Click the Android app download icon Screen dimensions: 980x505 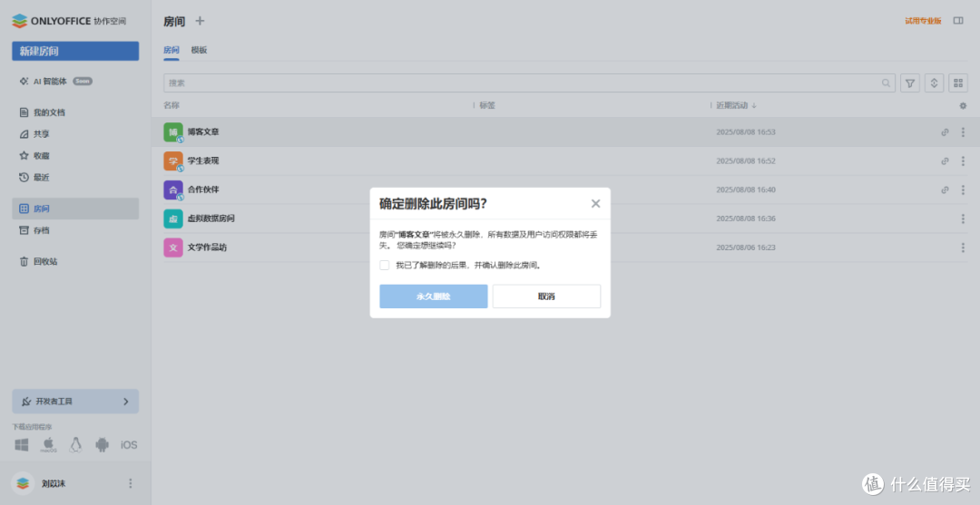coord(102,445)
